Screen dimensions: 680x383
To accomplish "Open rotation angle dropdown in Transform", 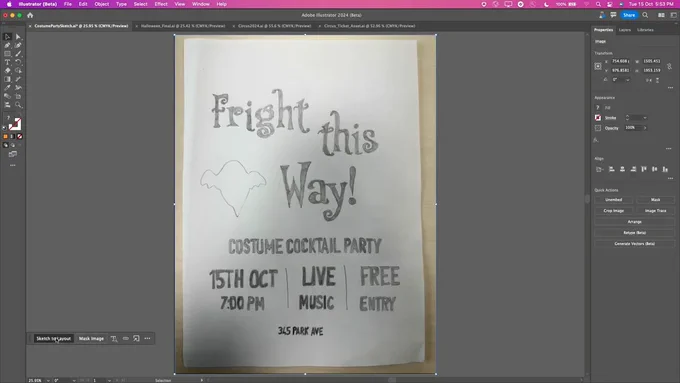I will [628, 80].
